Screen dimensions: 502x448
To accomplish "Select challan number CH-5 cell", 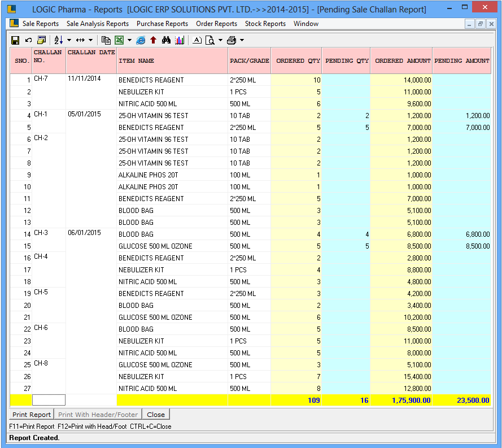I will click(x=49, y=306).
